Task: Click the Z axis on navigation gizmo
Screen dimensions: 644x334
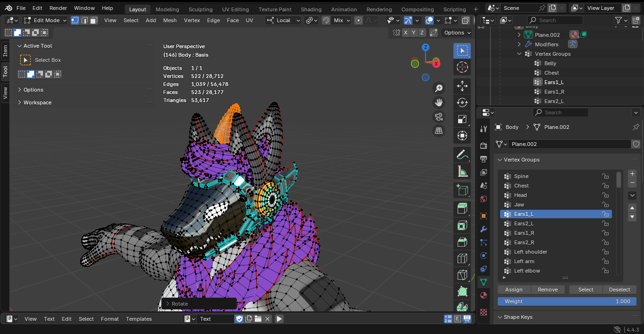Action: [426, 47]
